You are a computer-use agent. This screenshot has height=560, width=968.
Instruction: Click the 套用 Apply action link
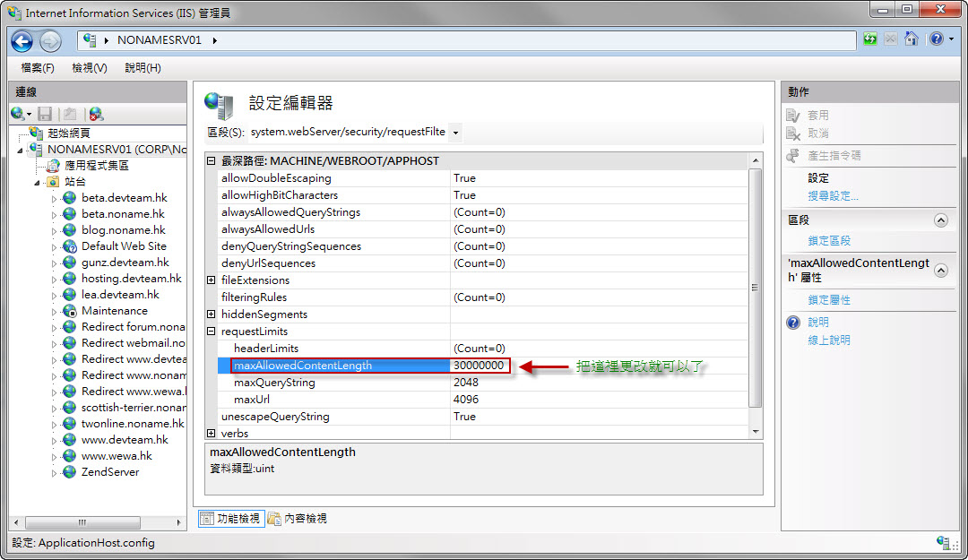coord(818,116)
